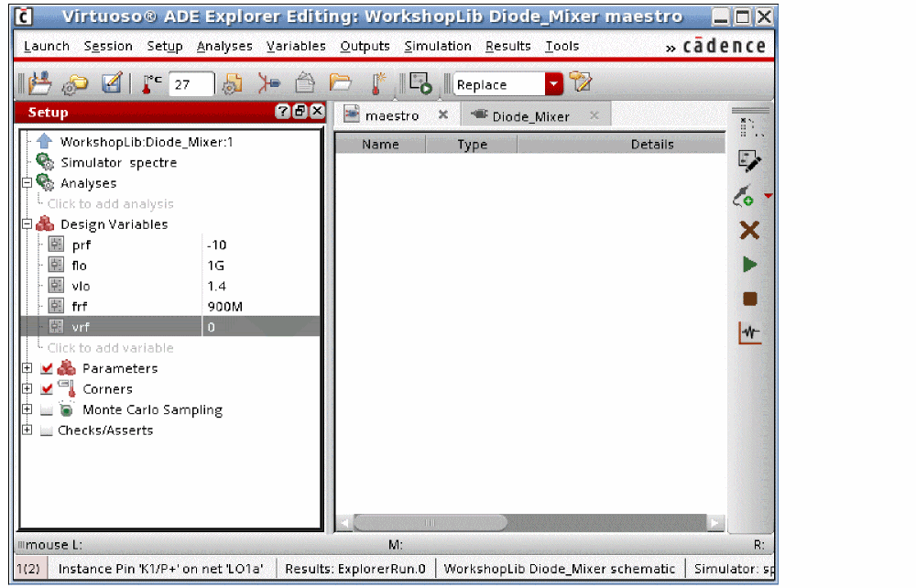Enable the Monte Carlo Sampling checkbox

click(x=48, y=410)
